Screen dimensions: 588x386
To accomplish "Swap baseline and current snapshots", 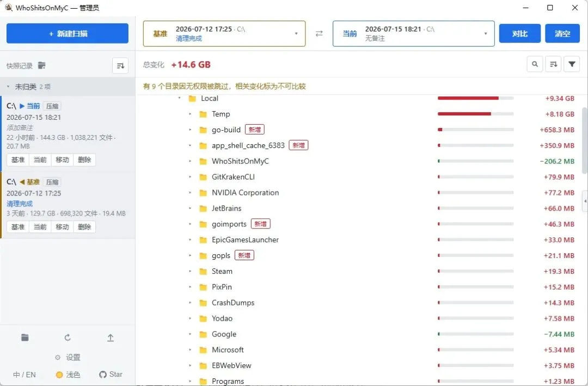I will pos(319,33).
